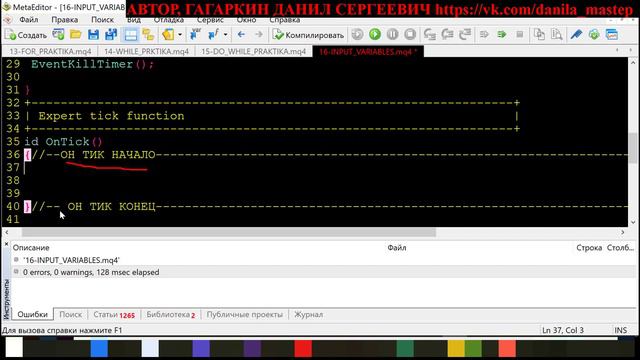Click the find in files magnifier icon
640x360 pixels.
(x=557, y=35)
